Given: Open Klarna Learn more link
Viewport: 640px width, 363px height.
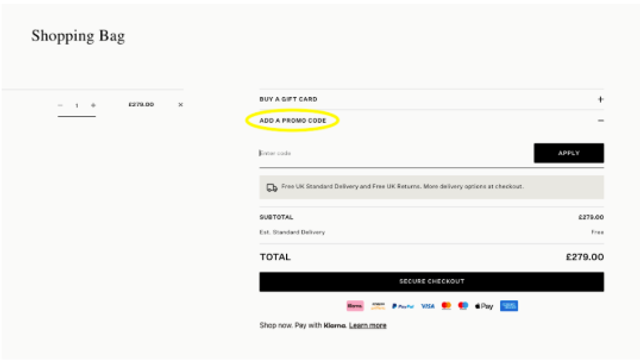Looking at the screenshot, I should (x=367, y=325).
